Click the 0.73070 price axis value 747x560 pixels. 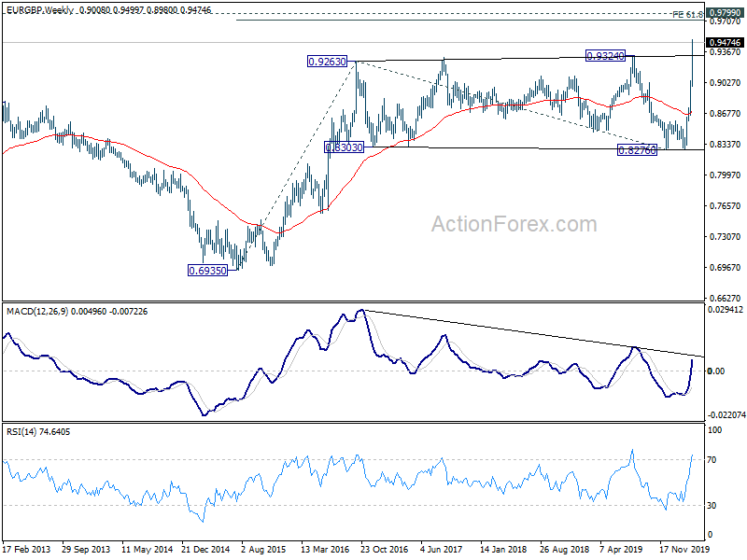coord(726,237)
